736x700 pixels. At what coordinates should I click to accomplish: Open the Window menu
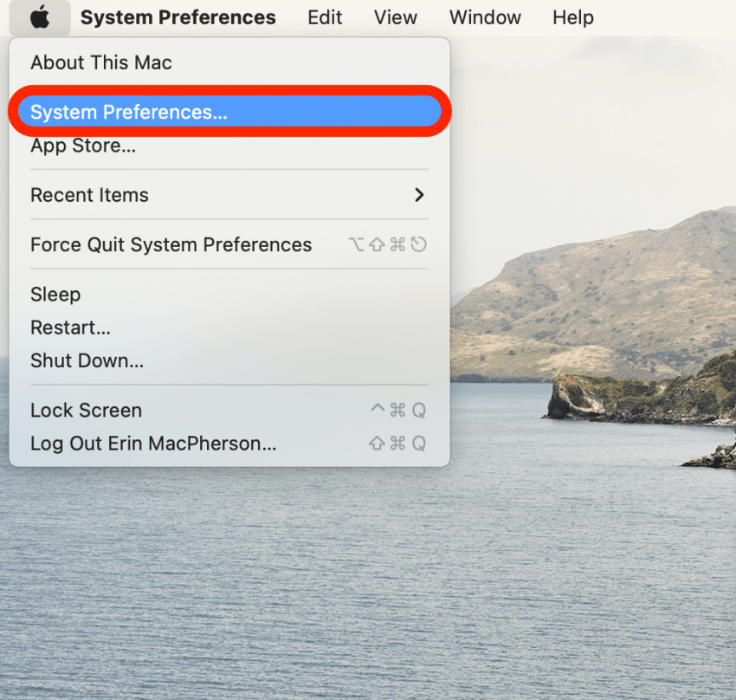pos(485,17)
